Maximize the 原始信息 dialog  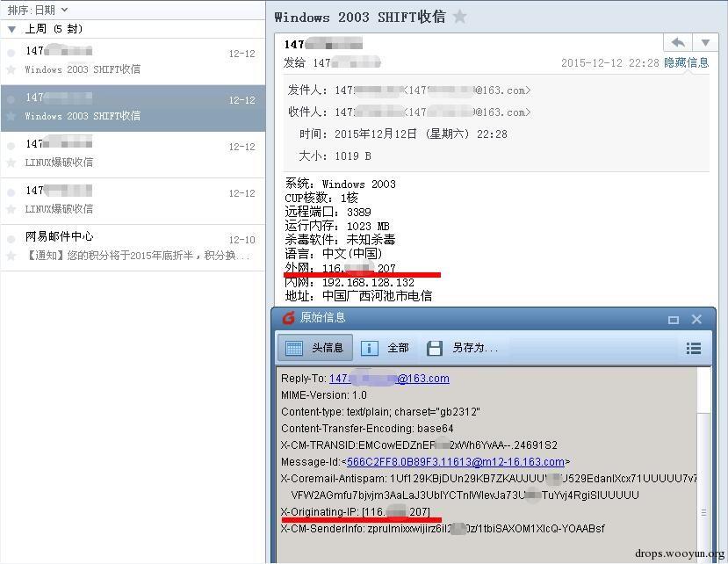[x=674, y=320]
